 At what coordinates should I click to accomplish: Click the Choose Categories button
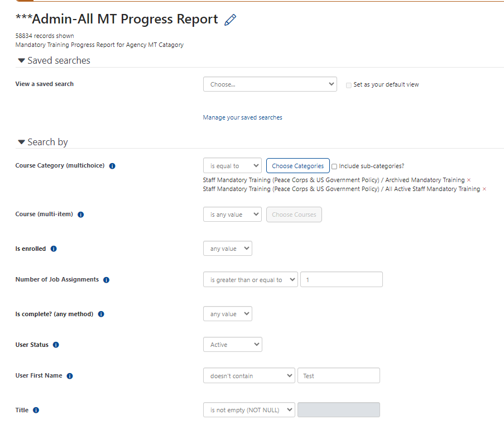[298, 166]
